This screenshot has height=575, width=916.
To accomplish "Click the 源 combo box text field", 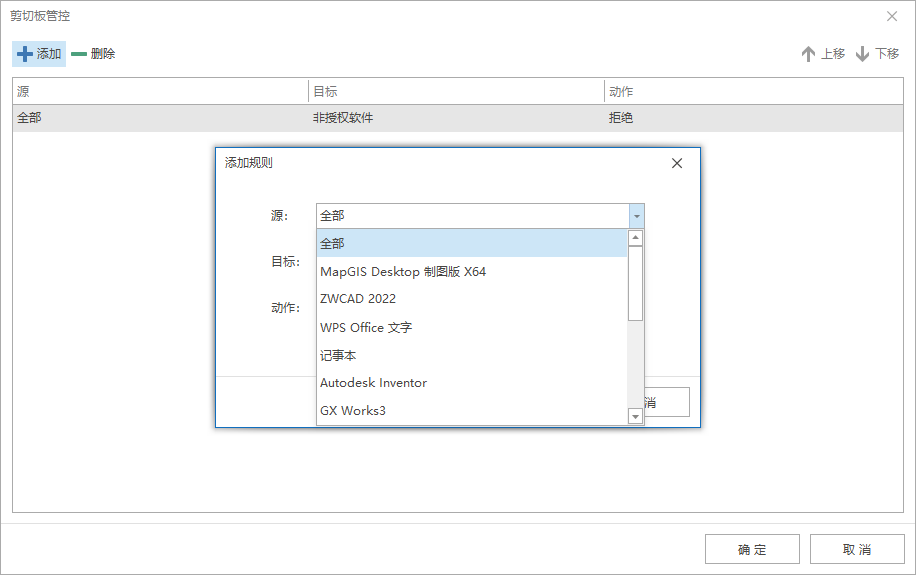I will [473, 216].
